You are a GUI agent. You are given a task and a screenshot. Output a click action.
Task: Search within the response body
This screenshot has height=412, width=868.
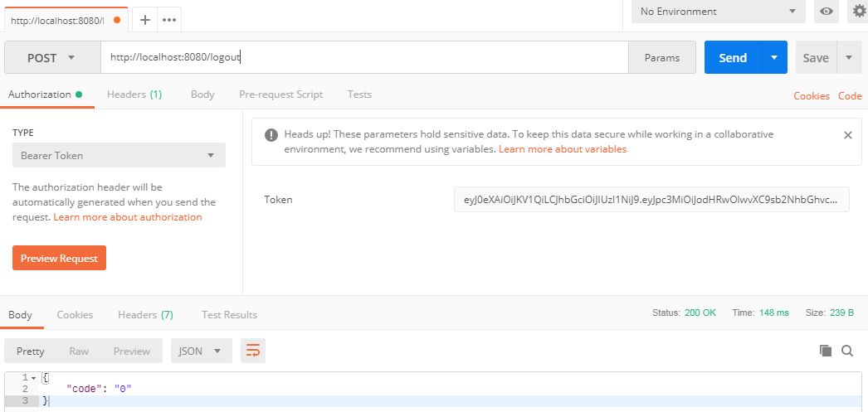pyautogui.click(x=847, y=351)
